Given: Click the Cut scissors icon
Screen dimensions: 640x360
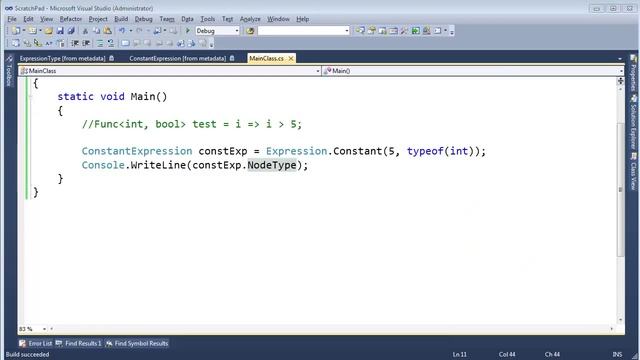Looking at the screenshot, I should [85, 31].
